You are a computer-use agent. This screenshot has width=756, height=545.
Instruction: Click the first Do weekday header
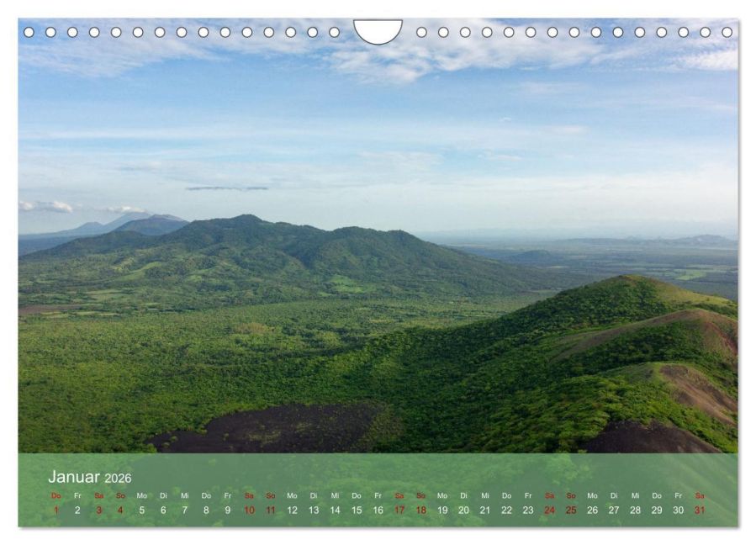[56, 495]
